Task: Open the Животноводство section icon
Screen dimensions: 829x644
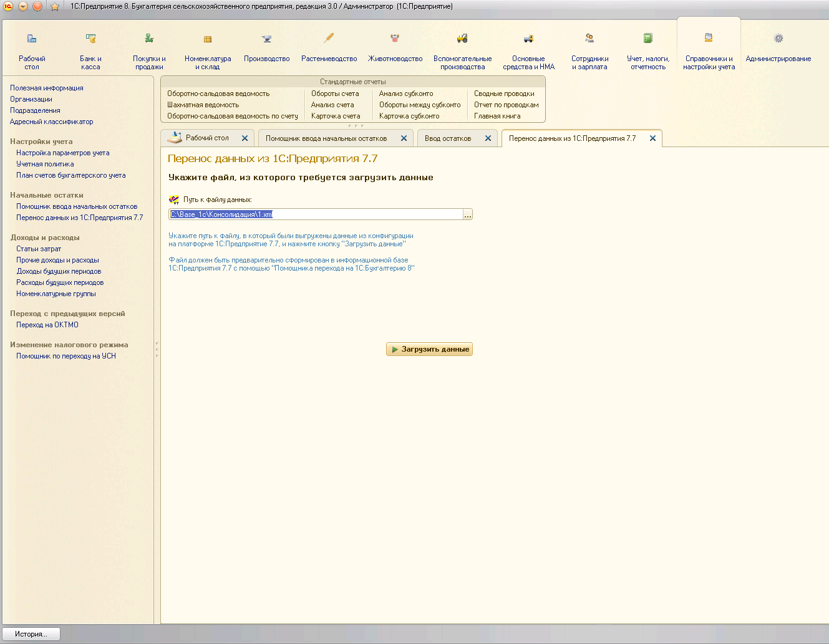Action: point(395,39)
